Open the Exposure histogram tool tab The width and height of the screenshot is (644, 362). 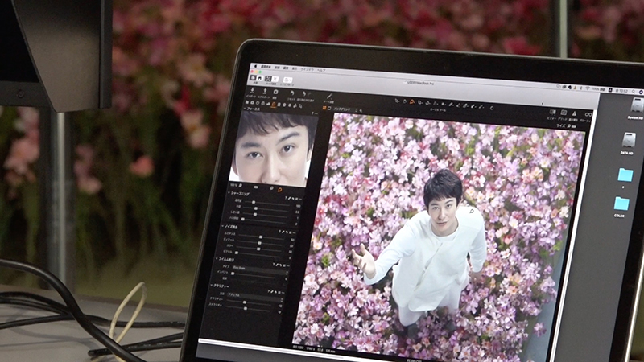click(x=268, y=104)
